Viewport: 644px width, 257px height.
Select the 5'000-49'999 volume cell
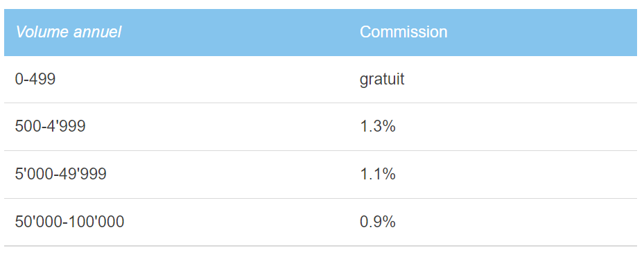coord(61,174)
